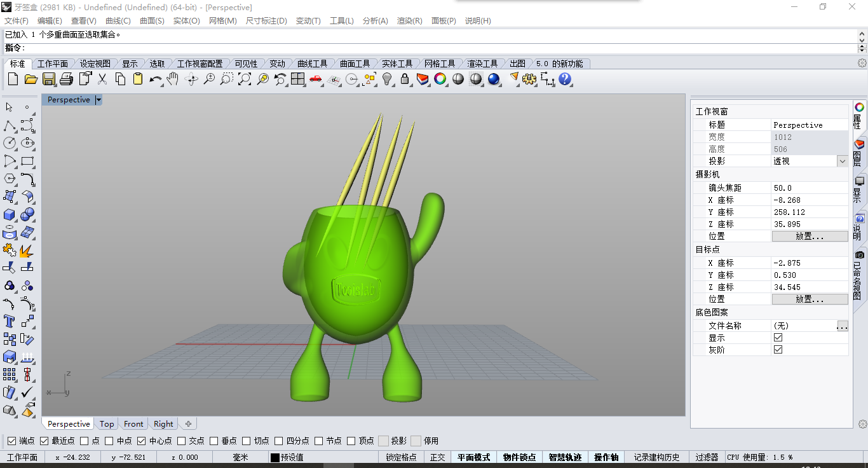Switch to the 曲线工具 toolbar tab
Image resolution: width=868 pixels, height=468 pixels.
(x=312, y=64)
